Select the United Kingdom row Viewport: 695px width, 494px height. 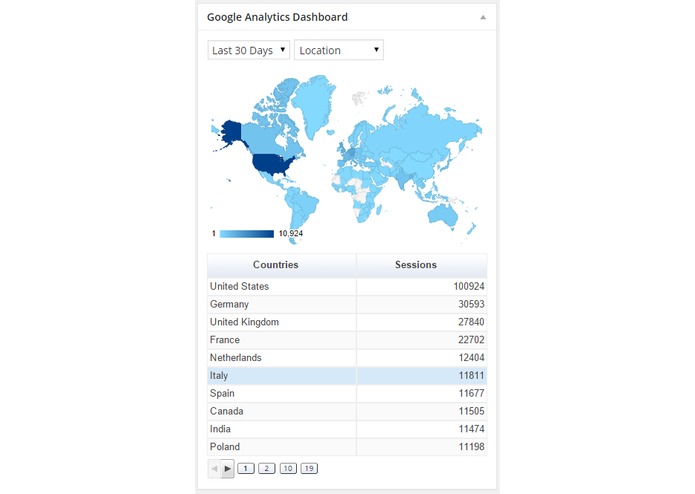(347, 322)
